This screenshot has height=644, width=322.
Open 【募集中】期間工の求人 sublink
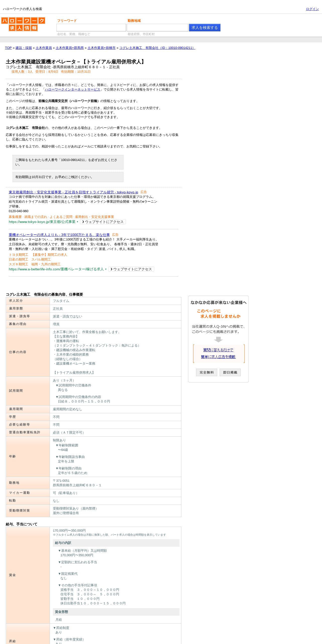(49, 255)
